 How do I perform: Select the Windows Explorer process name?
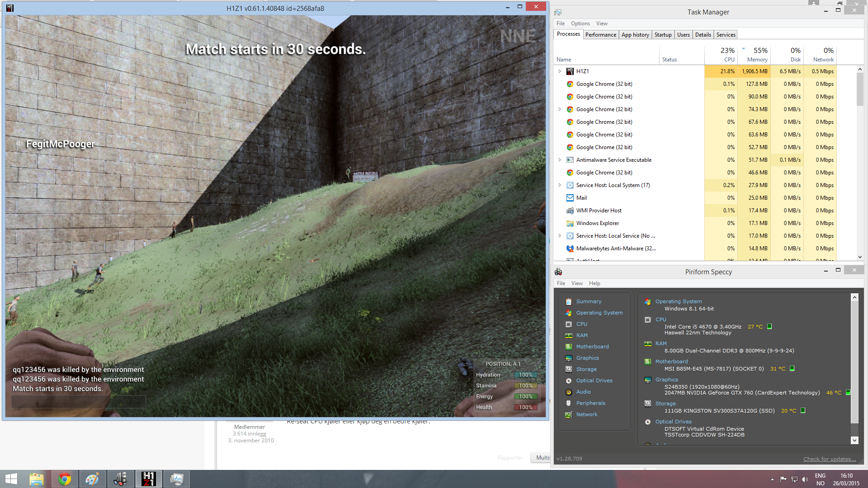pyautogui.click(x=597, y=223)
